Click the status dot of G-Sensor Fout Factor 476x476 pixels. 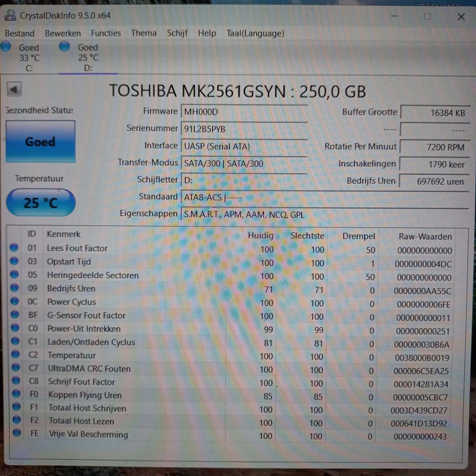[x=15, y=314]
